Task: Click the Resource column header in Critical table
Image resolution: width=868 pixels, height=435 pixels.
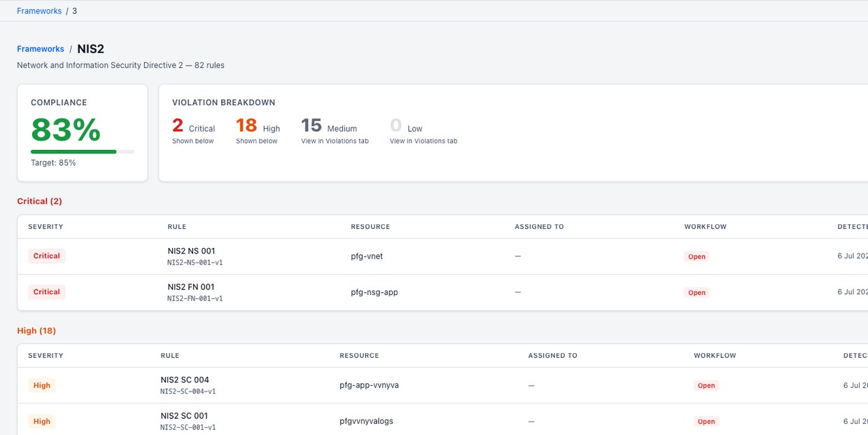Action: [x=370, y=227]
